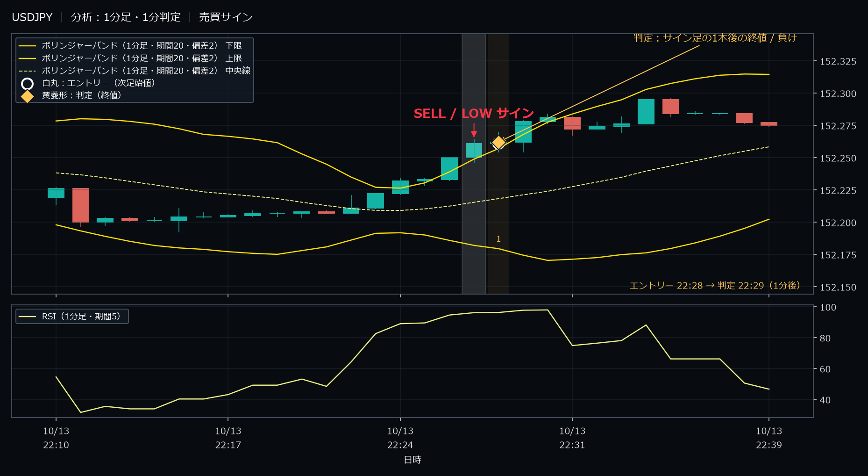Click the 判定：サイン足の1本後の終値 / 負け annotation
Viewport: 868px width, 476px height.
point(715,38)
